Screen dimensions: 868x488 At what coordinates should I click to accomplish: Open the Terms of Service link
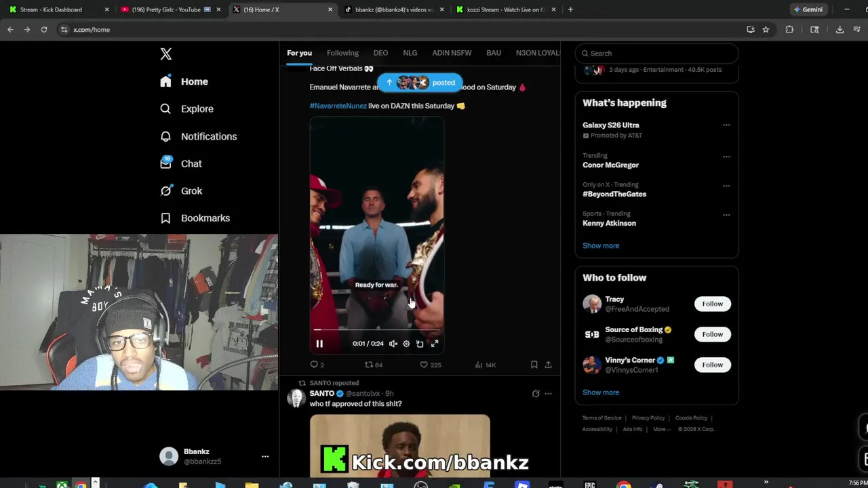point(601,418)
